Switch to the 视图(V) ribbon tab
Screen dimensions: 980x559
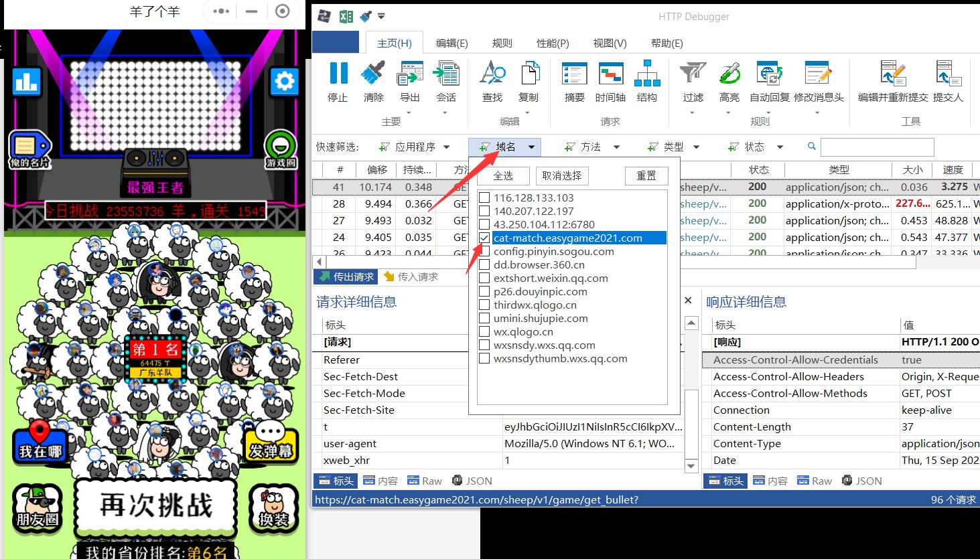click(x=610, y=43)
